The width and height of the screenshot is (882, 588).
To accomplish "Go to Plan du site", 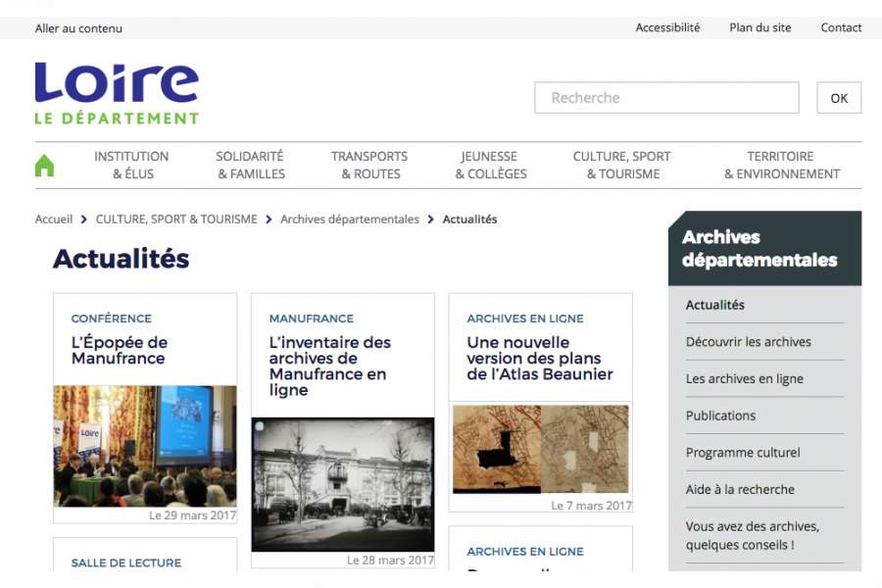I will click(759, 27).
